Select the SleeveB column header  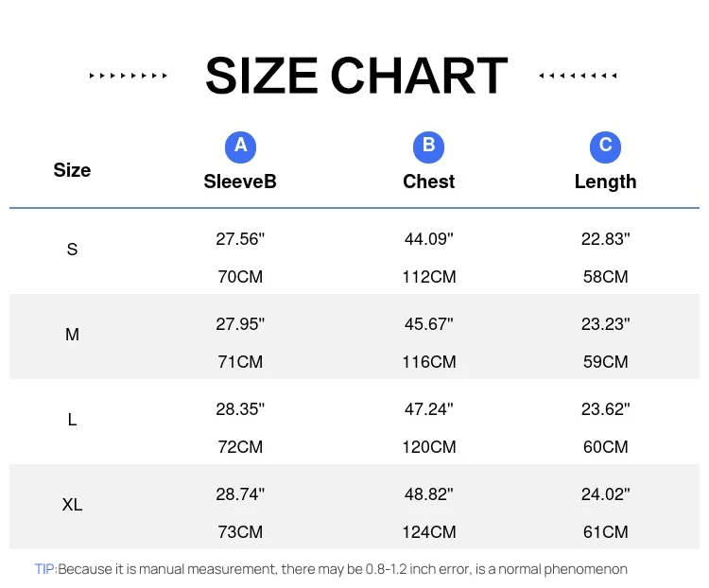pos(240,182)
